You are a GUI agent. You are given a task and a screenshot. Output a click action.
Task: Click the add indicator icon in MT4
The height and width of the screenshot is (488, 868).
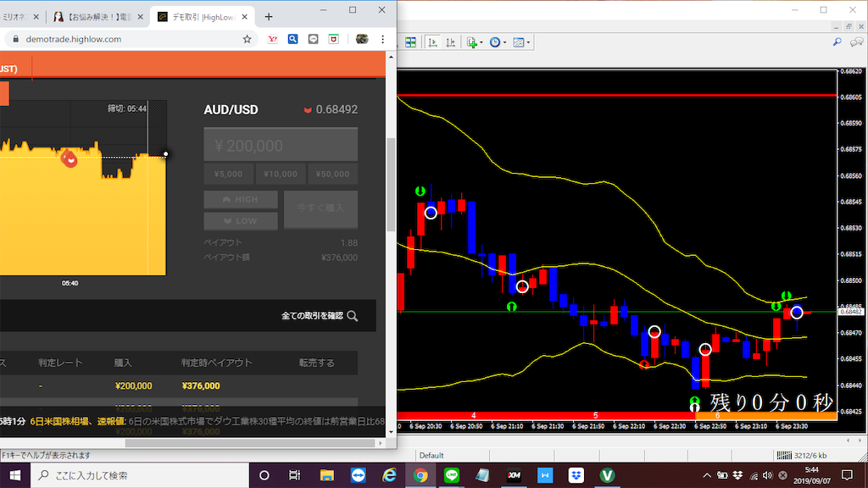pyautogui.click(x=471, y=42)
